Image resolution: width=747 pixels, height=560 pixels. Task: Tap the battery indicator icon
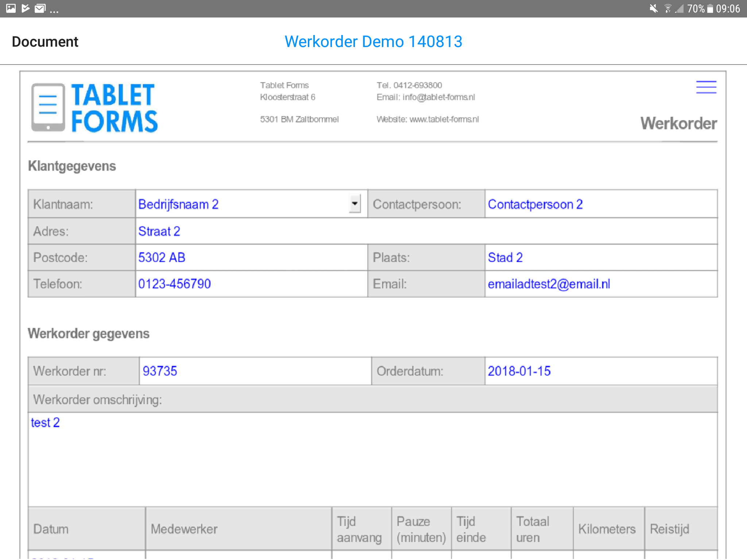[x=710, y=8]
